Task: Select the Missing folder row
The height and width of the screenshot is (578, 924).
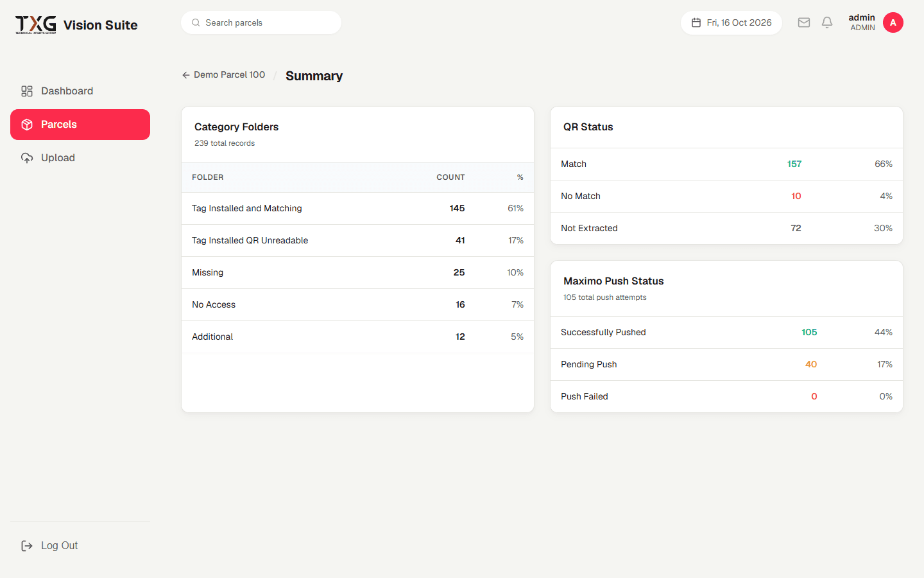Action: coord(358,273)
